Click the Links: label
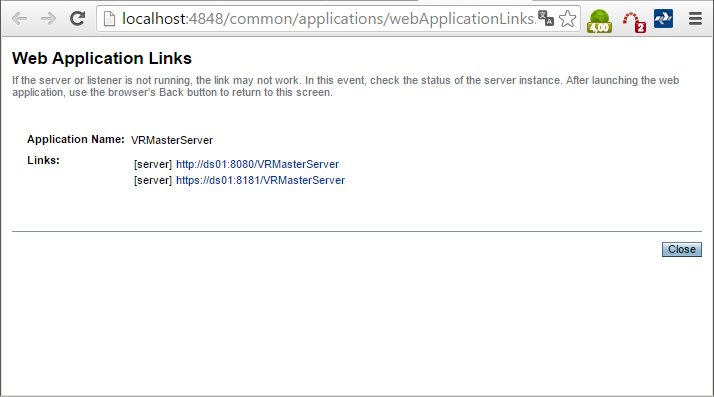 tap(43, 160)
